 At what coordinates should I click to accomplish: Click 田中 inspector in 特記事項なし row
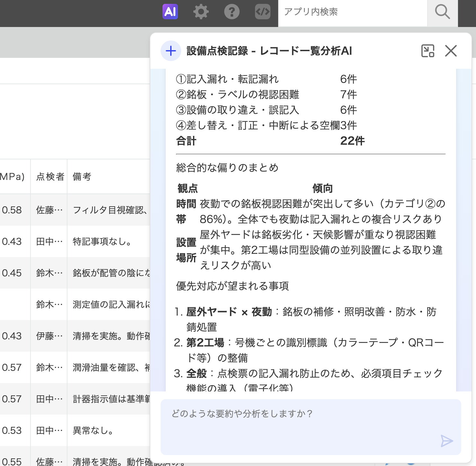[x=49, y=242]
